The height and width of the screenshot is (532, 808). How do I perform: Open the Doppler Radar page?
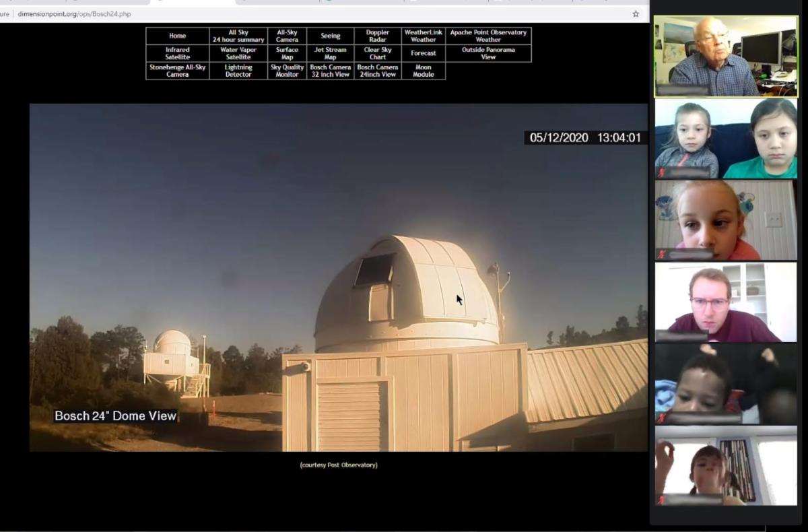tap(377, 36)
